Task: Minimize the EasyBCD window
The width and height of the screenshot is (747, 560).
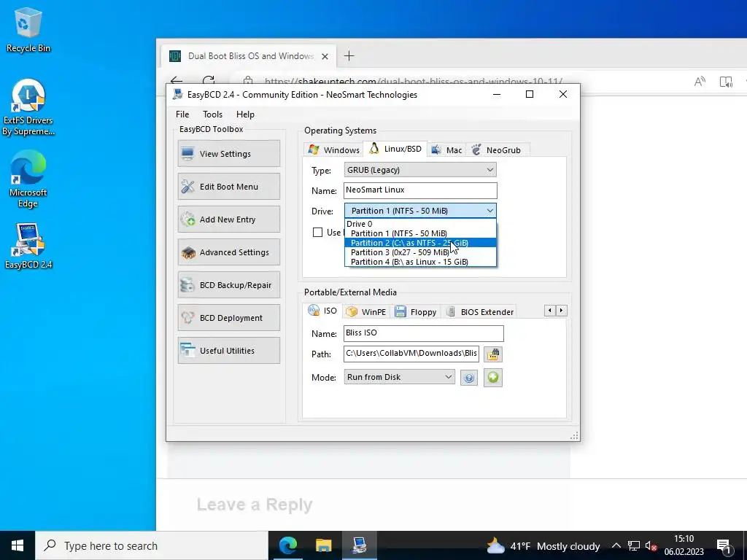Action: point(497,94)
